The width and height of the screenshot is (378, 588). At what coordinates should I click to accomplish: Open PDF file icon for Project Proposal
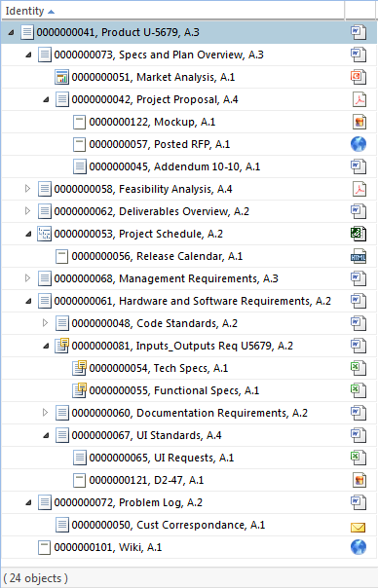[x=359, y=99]
